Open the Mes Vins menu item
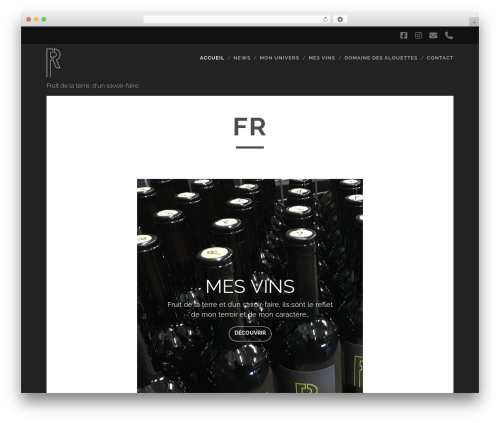Viewport: 500px width, 423px height. [x=322, y=58]
